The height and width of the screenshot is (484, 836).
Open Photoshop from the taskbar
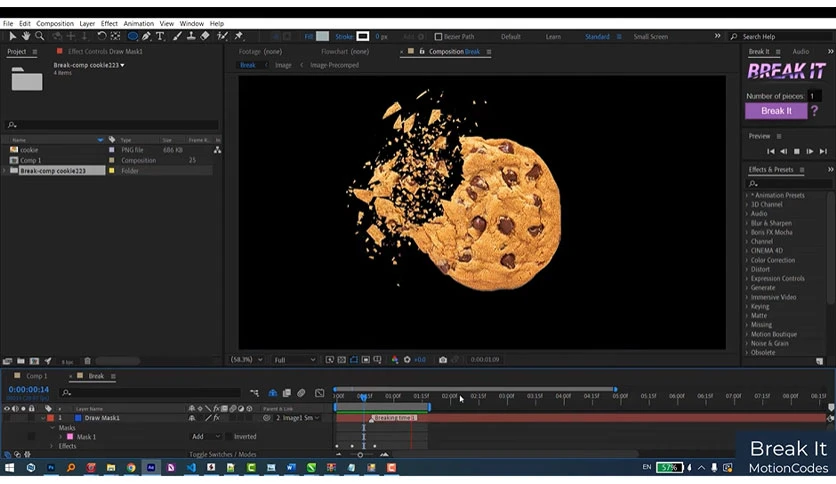(51, 467)
